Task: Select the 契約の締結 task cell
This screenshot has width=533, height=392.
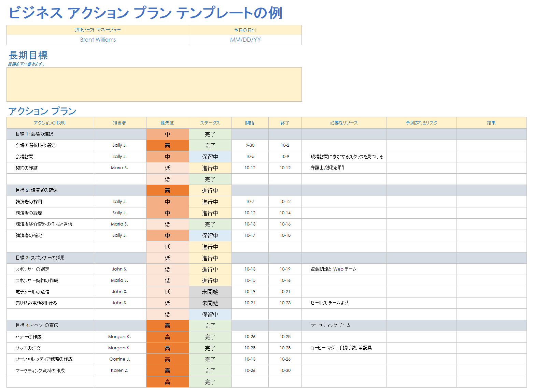Action: [50, 168]
